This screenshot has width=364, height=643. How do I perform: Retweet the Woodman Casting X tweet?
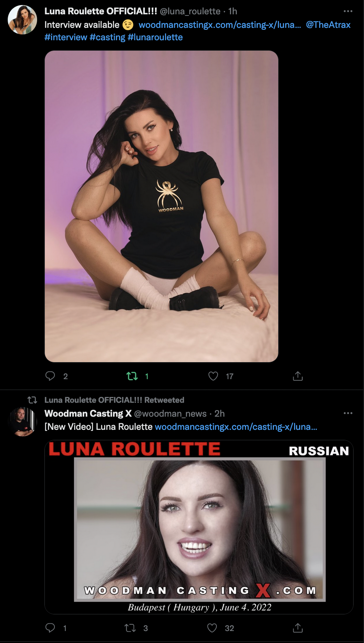click(x=130, y=628)
